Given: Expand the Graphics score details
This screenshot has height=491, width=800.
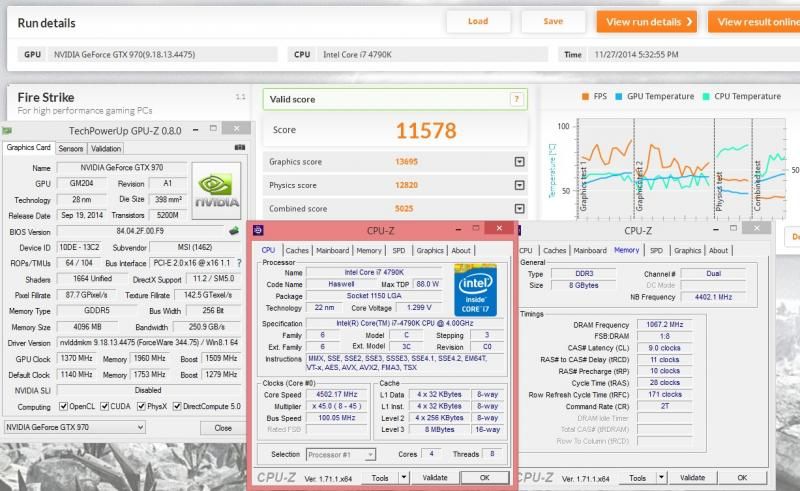Looking at the screenshot, I should click(519, 162).
